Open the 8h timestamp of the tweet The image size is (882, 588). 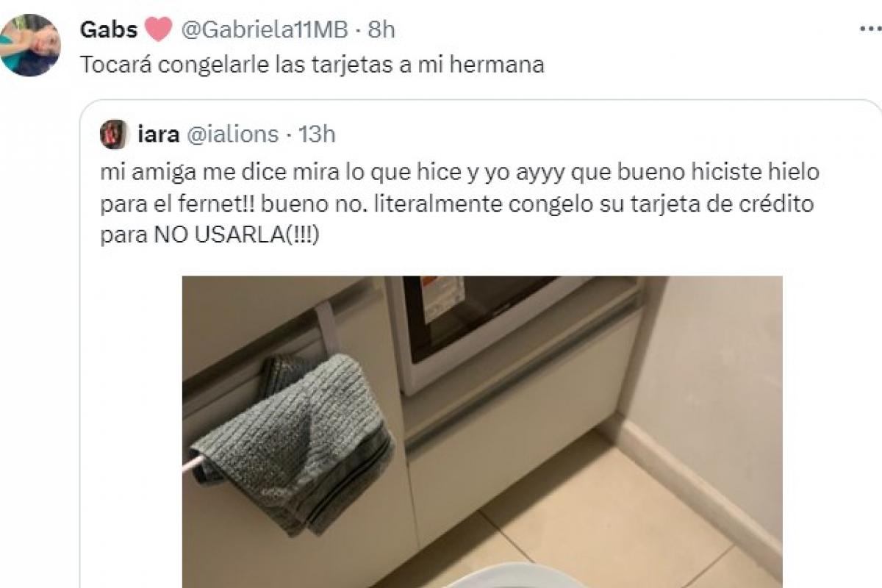pyautogui.click(x=381, y=29)
